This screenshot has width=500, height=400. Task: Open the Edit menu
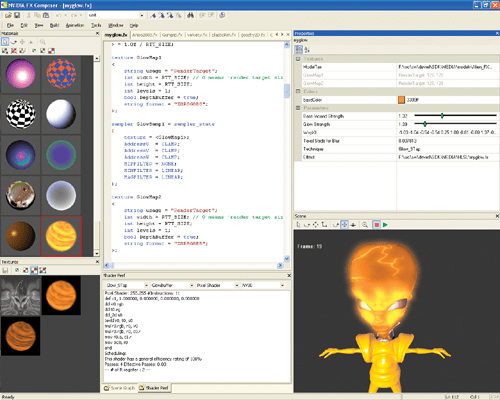(24, 25)
